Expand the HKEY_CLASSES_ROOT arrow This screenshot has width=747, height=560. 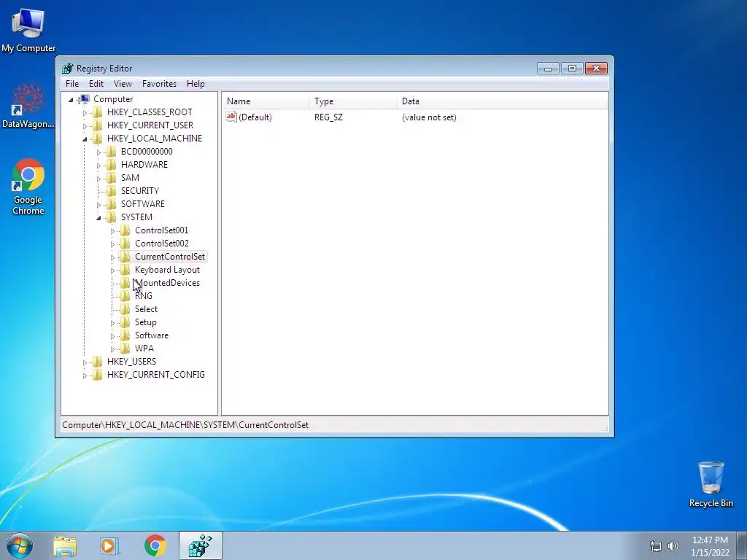(85, 113)
